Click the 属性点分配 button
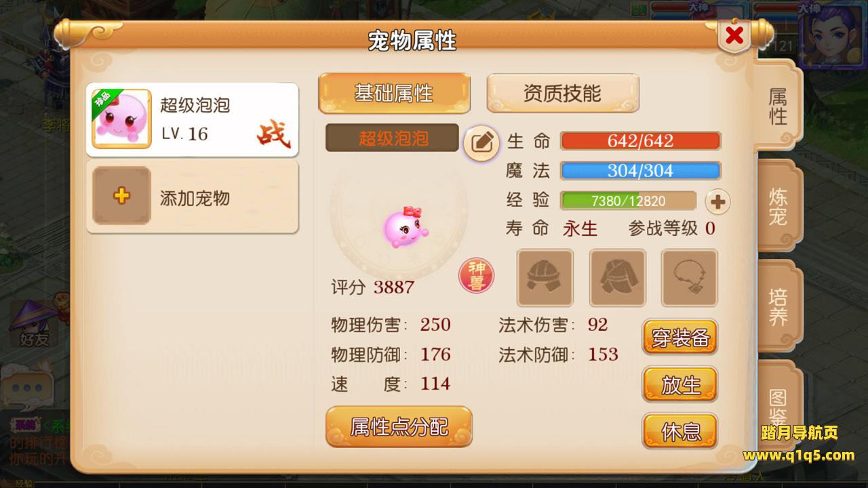The width and height of the screenshot is (868, 488). [x=399, y=427]
